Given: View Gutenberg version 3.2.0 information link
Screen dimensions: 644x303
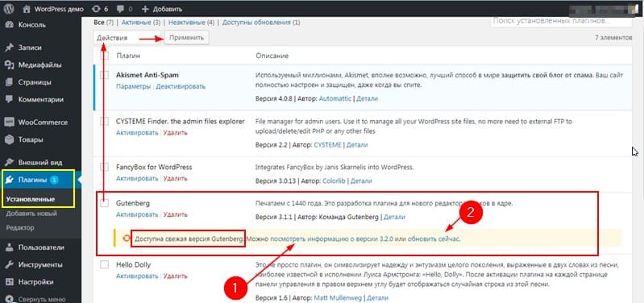Looking at the screenshot, I should (x=332, y=239).
